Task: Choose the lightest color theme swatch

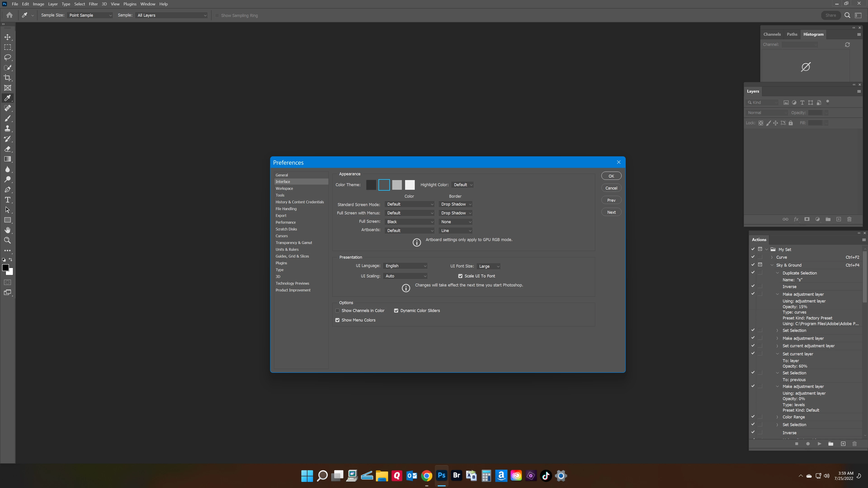Action: pos(410,185)
